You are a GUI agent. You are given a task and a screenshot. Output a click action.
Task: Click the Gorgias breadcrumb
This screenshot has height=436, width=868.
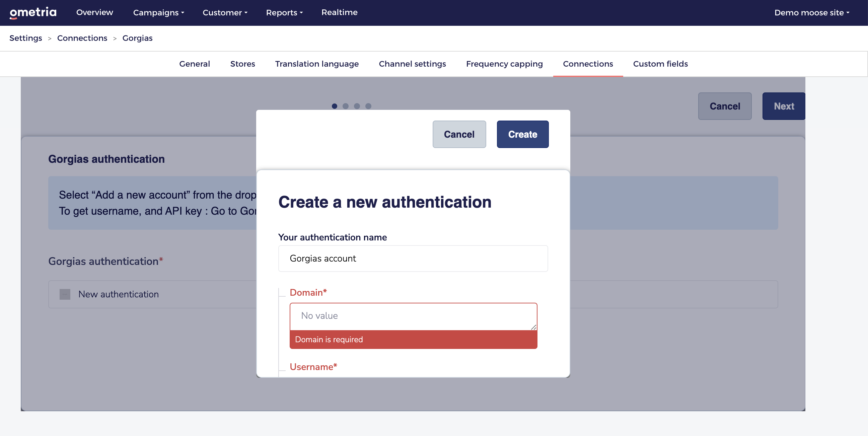pos(138,38)
